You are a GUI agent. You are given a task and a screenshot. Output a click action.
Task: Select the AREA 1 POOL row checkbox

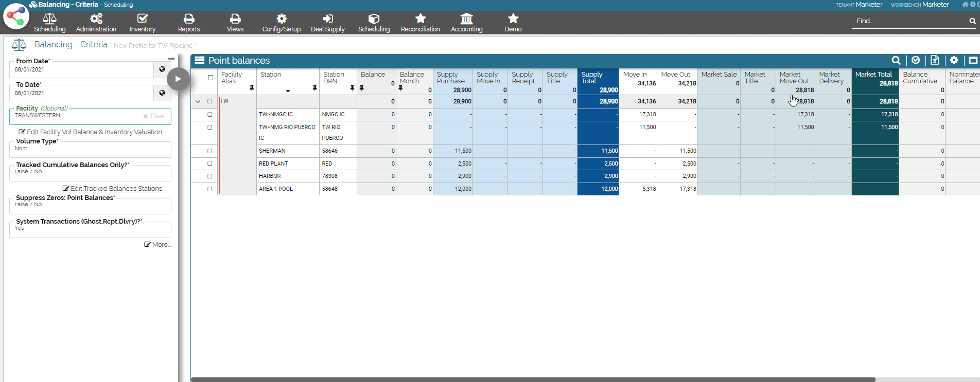point(210,189)
